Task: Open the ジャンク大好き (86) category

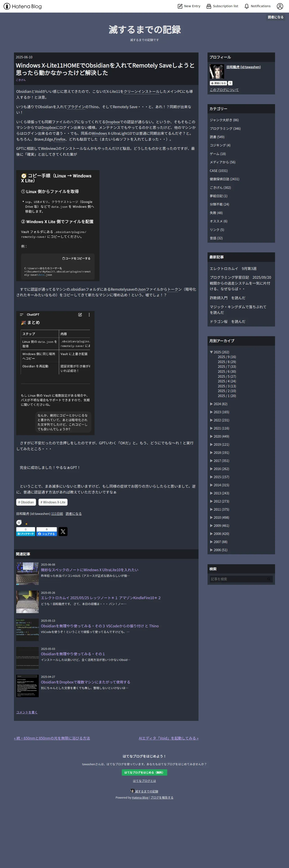Action: (x=224, y=120)
